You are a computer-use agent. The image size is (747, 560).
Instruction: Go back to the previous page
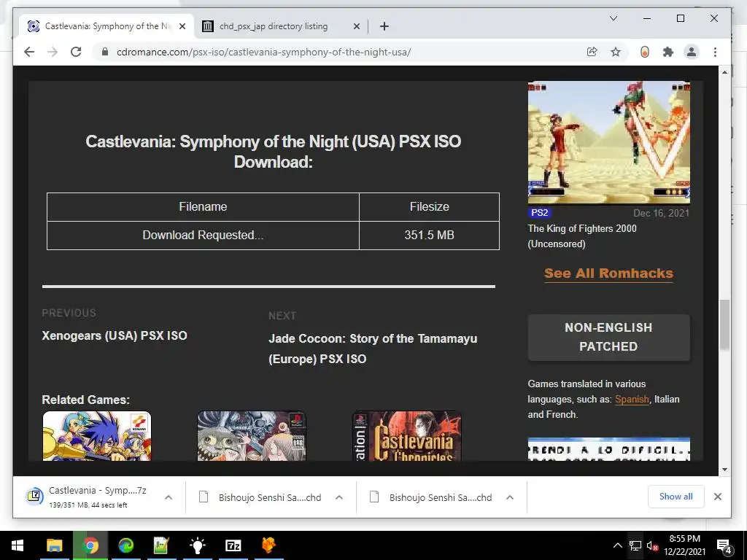pyautogui.click(x=29, y=52)
